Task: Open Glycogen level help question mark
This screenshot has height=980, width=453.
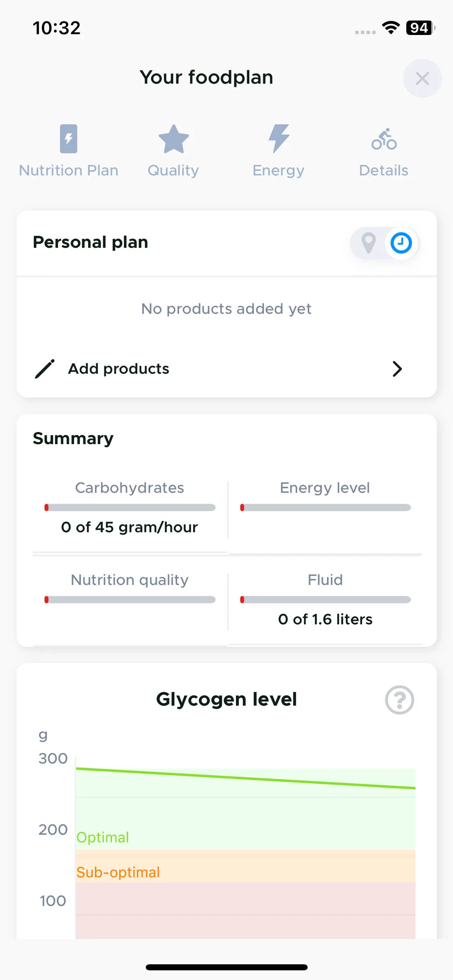Action: [x=399, y=700]
